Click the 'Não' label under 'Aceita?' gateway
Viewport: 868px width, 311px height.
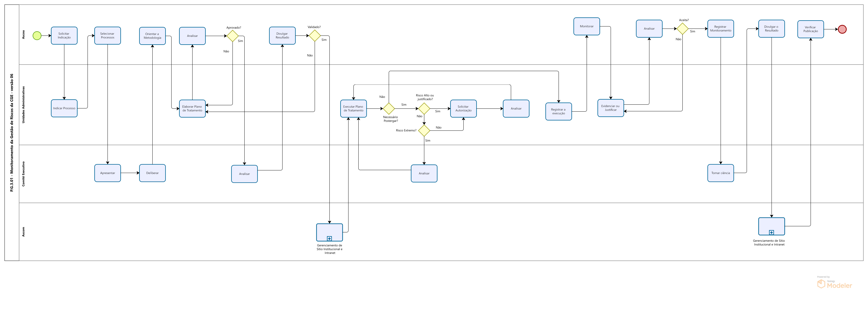(678, 39)
